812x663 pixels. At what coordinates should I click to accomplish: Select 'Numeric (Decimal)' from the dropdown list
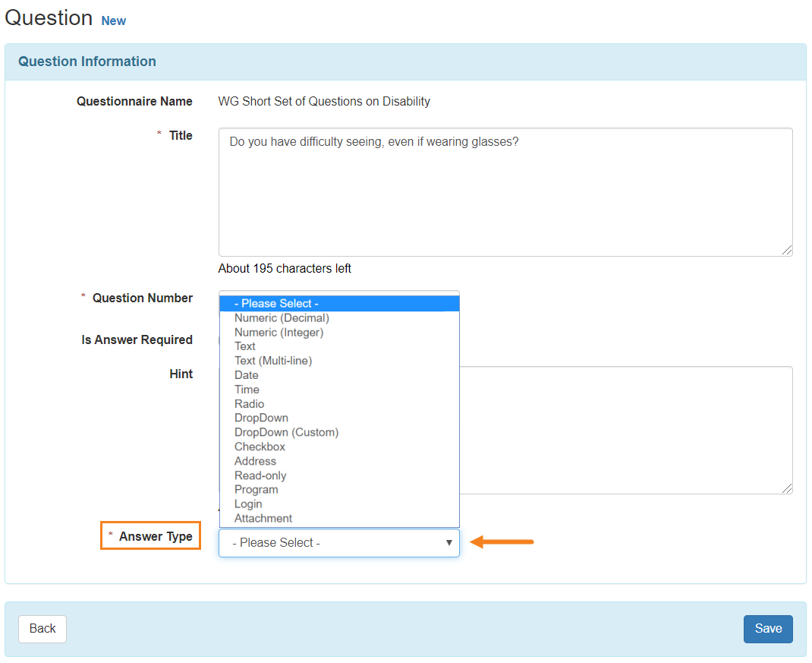pos(282,318)
